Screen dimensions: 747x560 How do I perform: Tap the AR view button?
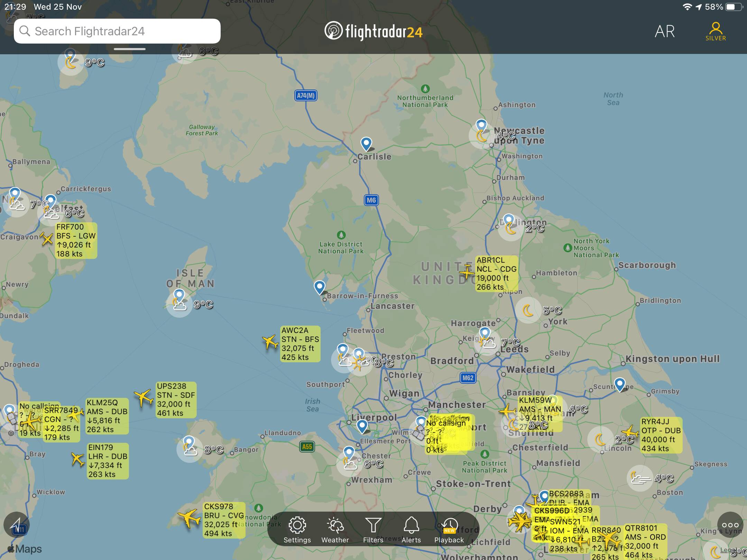pyautogui.click(x=664, y=31)
